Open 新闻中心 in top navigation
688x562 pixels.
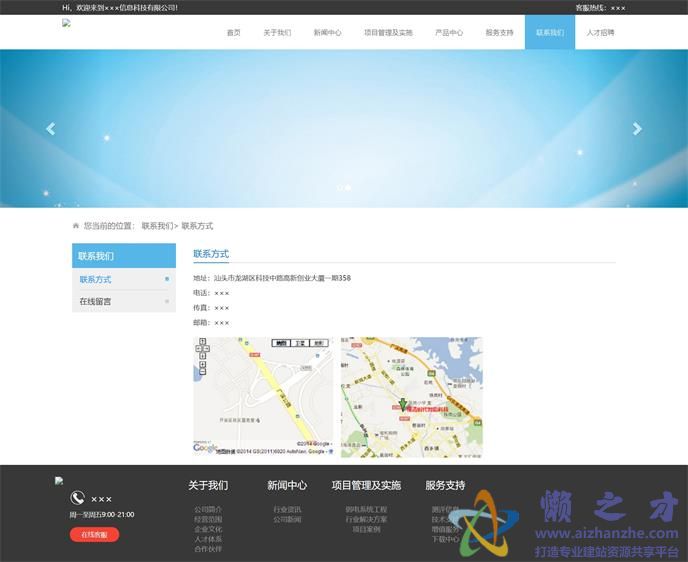click(327, 32)
